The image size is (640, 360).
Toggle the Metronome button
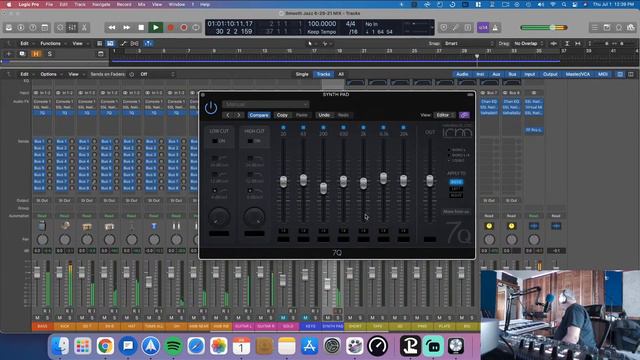[x=496, y=28]
